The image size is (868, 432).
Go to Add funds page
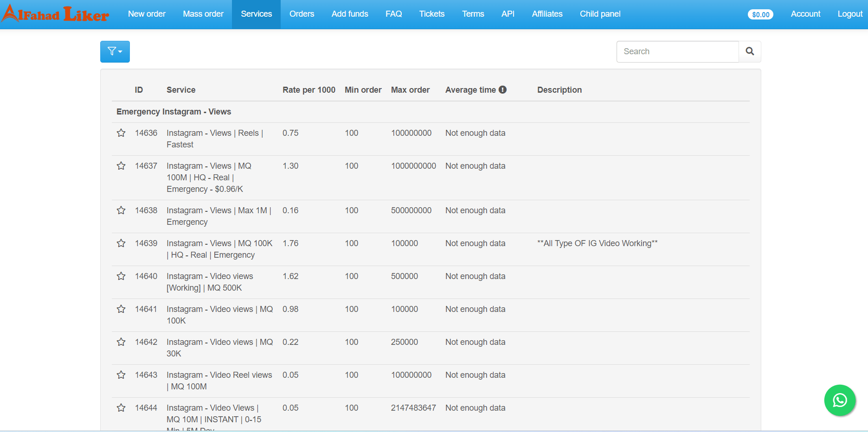coord(350,14)
